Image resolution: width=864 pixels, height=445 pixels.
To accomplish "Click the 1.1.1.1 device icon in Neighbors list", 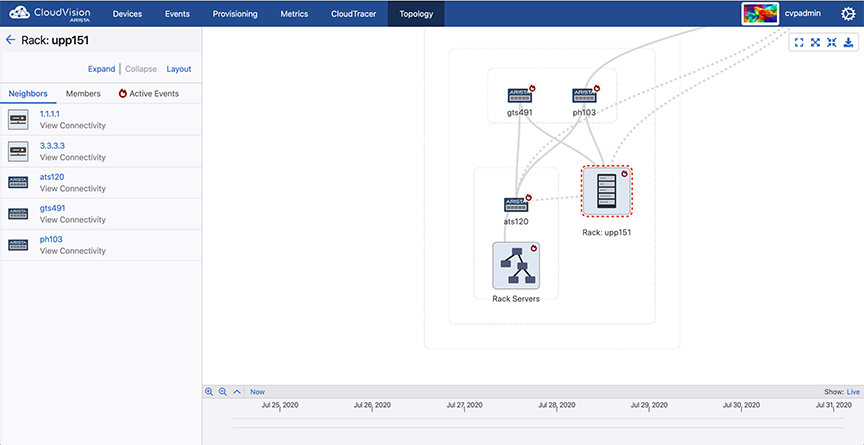I will (18, 120).
